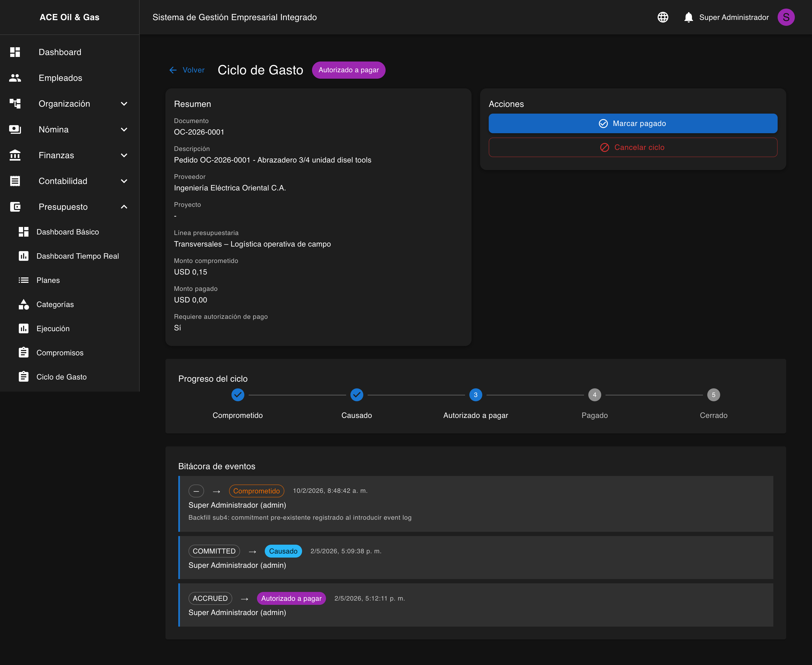Open the Compromisos submenu item
The width and height of the screenshot is (812, 665).
coord(70,352)
